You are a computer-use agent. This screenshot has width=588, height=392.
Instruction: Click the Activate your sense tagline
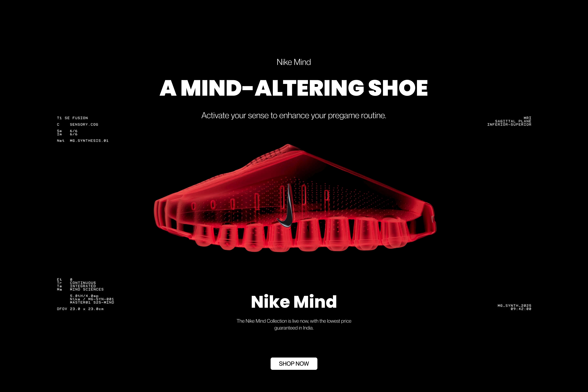294,116
